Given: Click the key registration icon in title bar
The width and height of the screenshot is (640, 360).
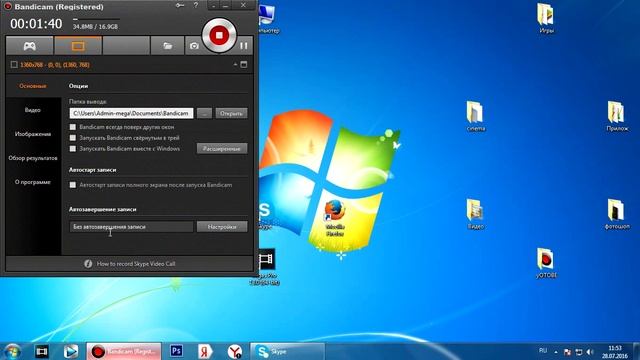Looking at the screenshot, I should click(180, 6).
